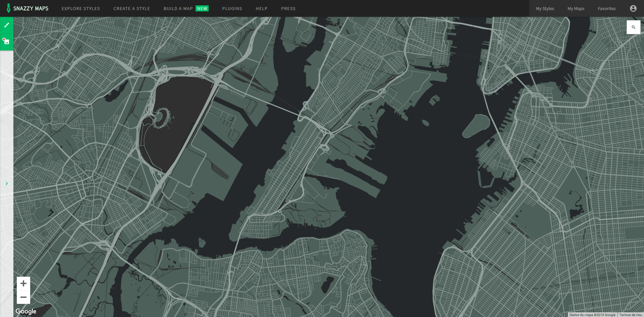Open the Explore Styles menu
644x317 pixels.
tap(81, 8)
